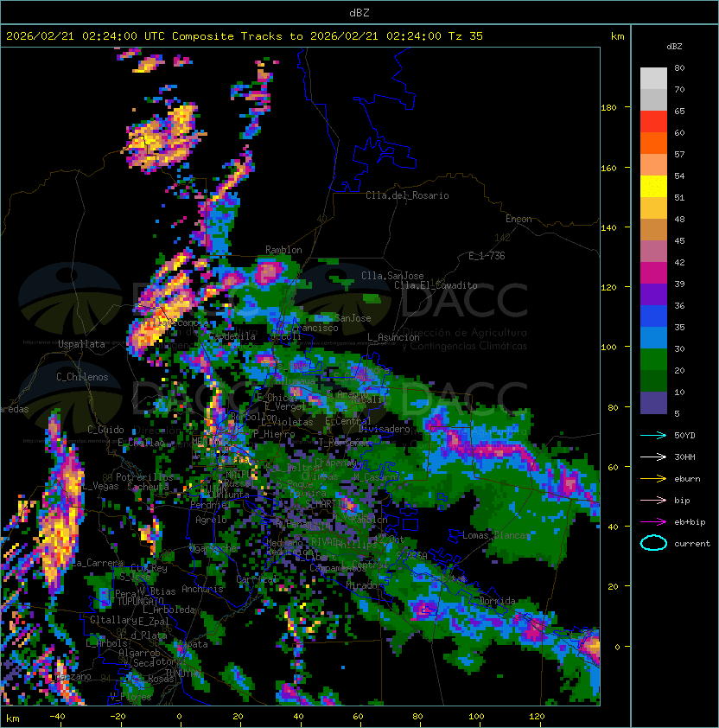This screenshot has height=728, width=719.
Task: Click the 30HM legend label
Action: (684, 457)
